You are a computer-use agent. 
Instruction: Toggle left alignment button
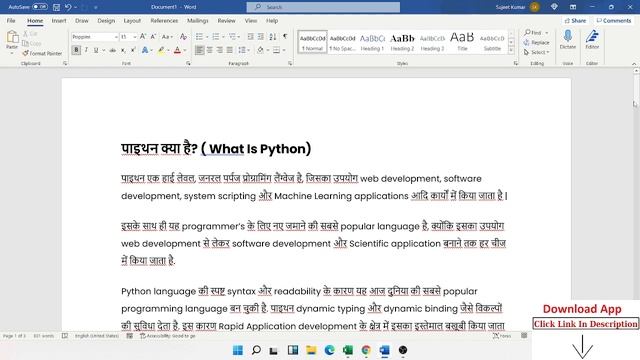(x=200, y=50)
